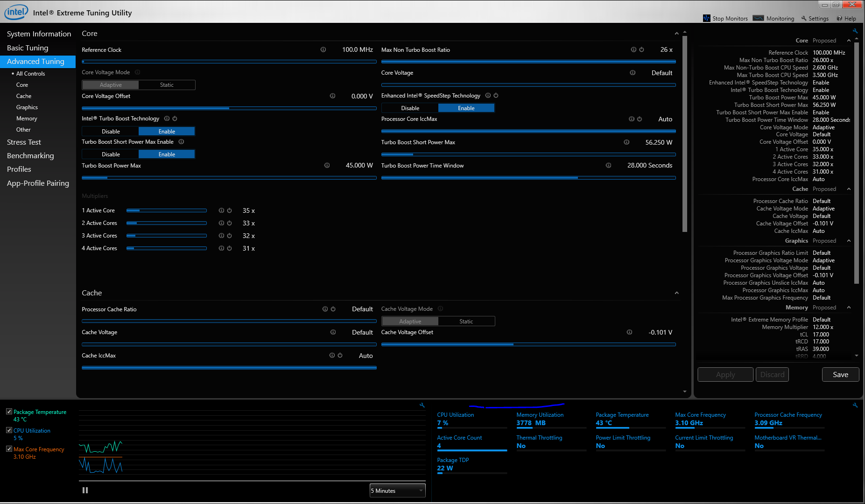Open Settings in top bar
The image size is (865, 504).
(x=815, y=19)
